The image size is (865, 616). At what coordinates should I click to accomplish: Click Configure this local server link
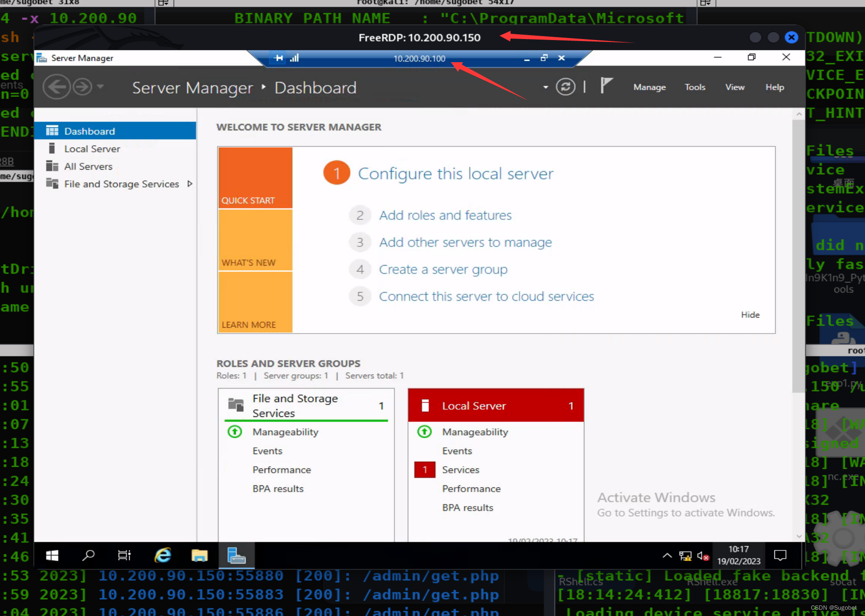click(x=456, y=174)
